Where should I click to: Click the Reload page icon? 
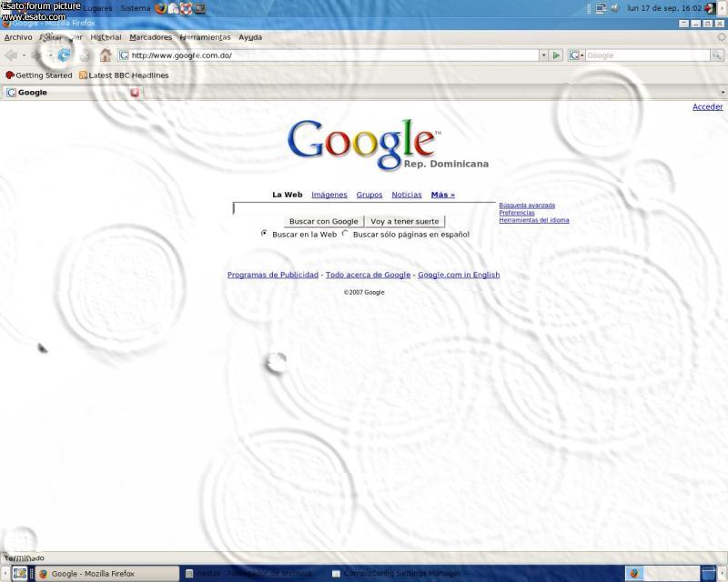[64, 55]
